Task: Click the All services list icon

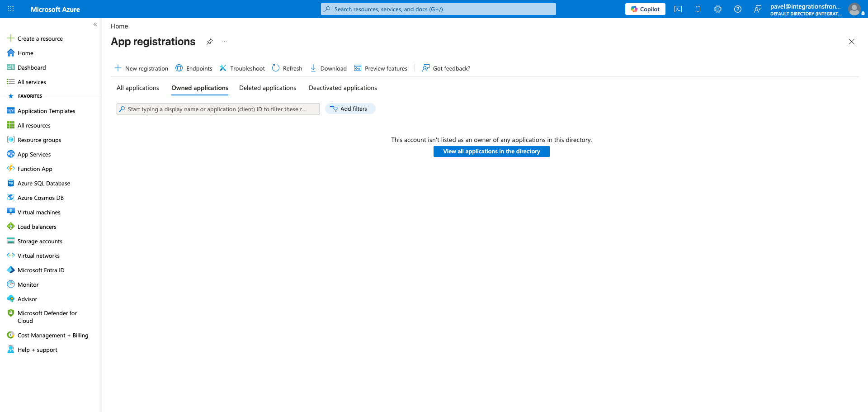Action: [11, 82]
